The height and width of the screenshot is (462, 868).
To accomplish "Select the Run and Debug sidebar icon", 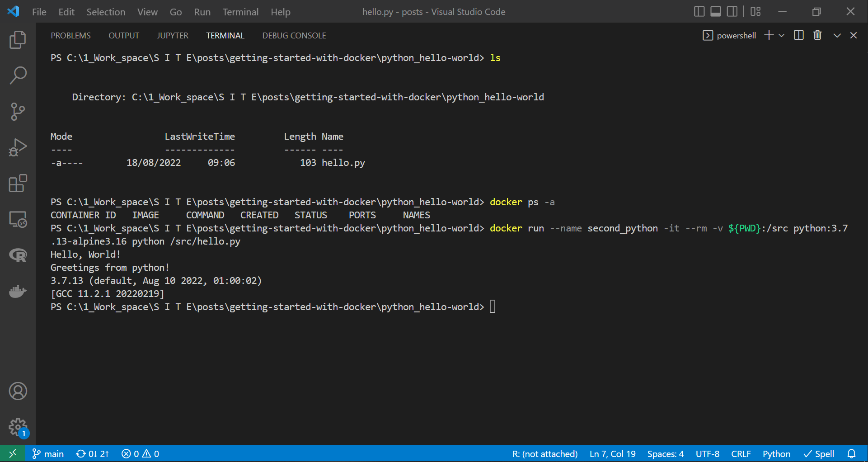I will (x=18, y=147).
